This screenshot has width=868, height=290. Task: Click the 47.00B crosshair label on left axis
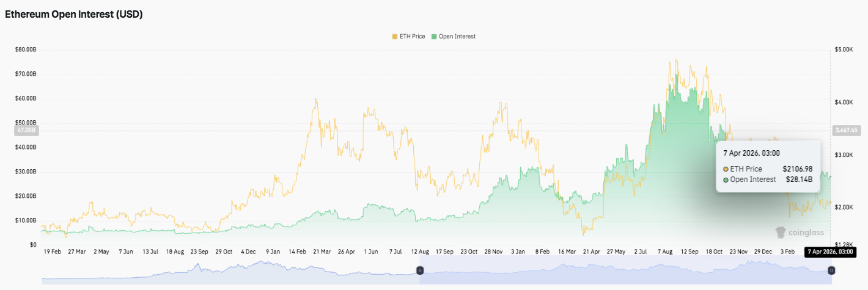pos(26,130)
